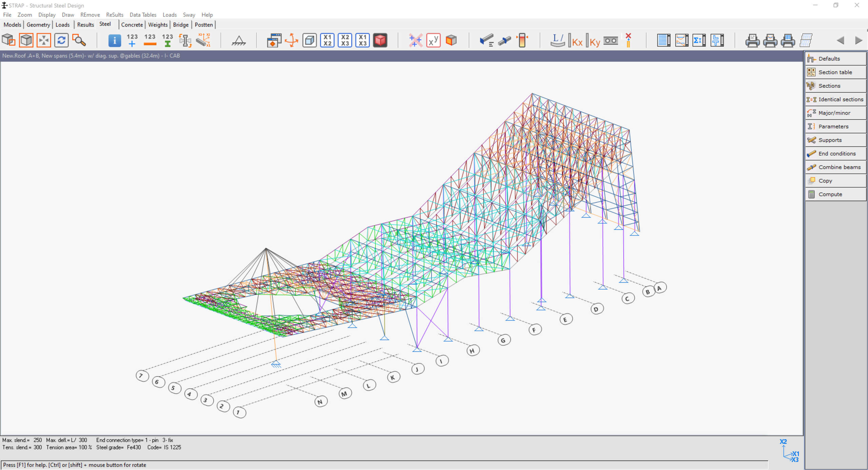Open the Section table panel
Image resolution: width=868 pixels, height=470 pixels.
pyautogui.click(x=834, y=72)
